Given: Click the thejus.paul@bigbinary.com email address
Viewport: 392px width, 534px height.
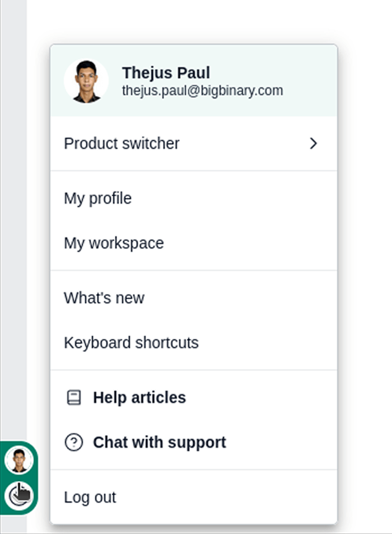Looking at the screenshot, I should click(x=202, y=91).
